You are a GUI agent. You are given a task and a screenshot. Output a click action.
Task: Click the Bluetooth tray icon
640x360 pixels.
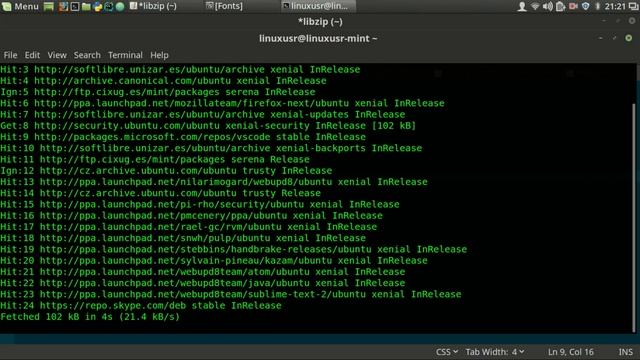click(x=597, y=6)
